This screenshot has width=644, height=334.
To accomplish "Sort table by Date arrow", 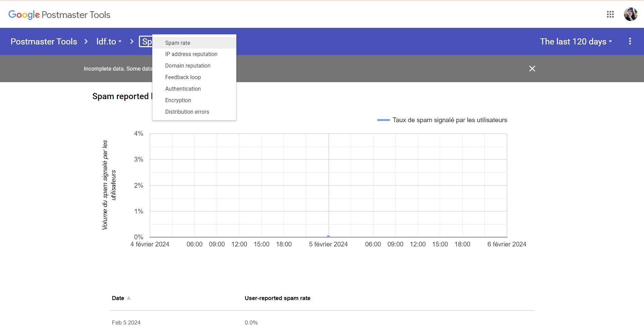I will [129, 298].
